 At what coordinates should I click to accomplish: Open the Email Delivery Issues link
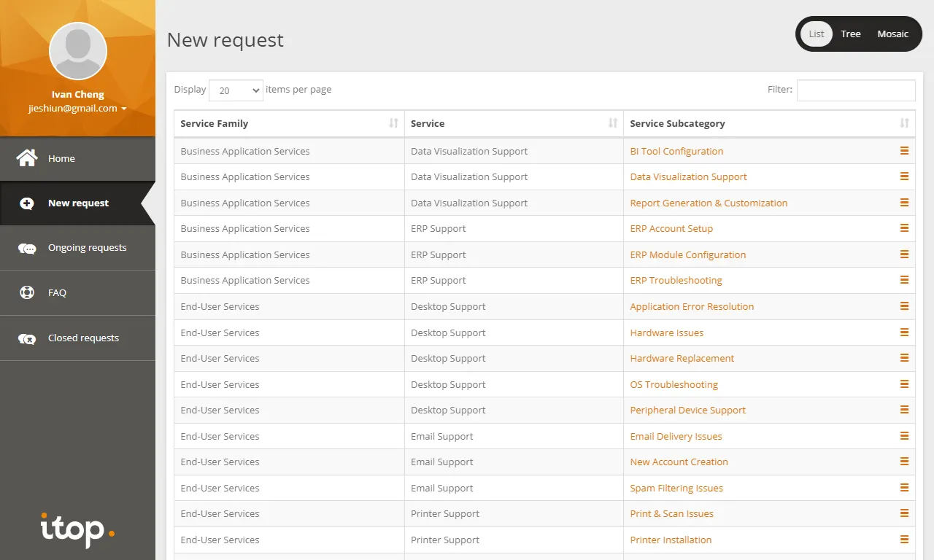click(676, 436)
